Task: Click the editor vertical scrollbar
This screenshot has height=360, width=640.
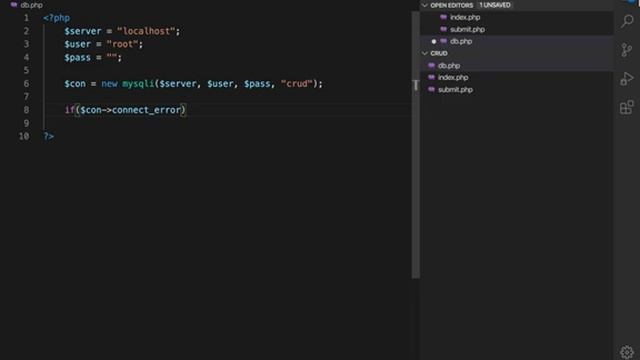Action: coord(416,145)
